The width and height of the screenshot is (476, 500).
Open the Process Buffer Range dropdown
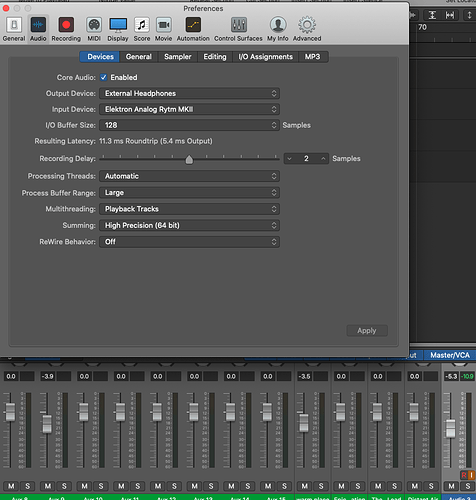click(x=189, y=193)
